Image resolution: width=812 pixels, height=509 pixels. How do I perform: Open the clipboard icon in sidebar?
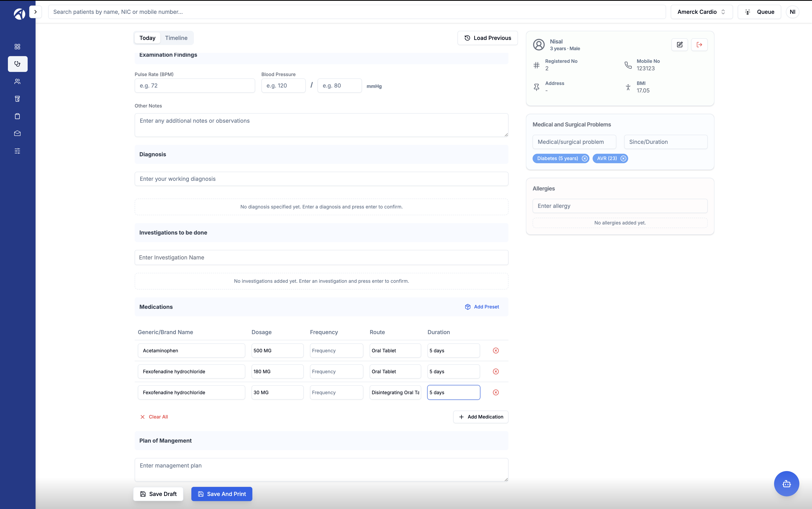click(x=18, y=116)
